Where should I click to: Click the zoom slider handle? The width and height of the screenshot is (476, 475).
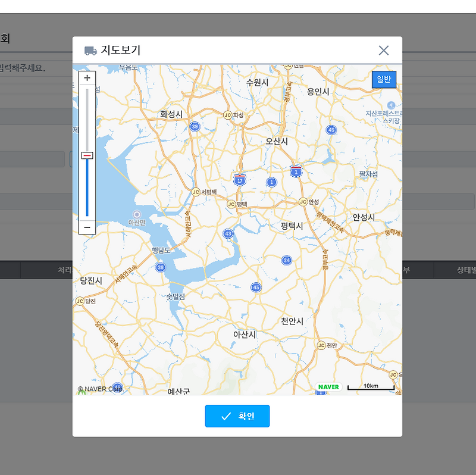[x=87, y=155]
